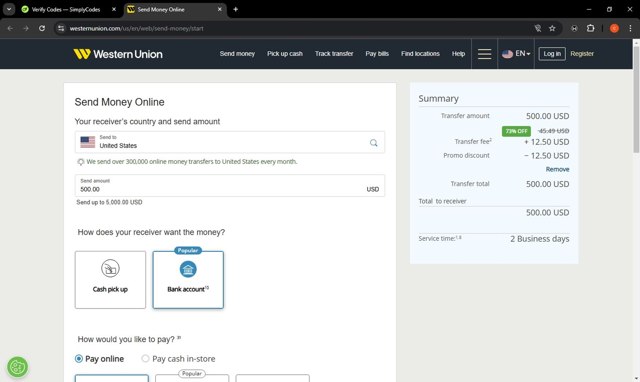Click the Transfer fee '+ 12.50 USD' value

(547, 142)
